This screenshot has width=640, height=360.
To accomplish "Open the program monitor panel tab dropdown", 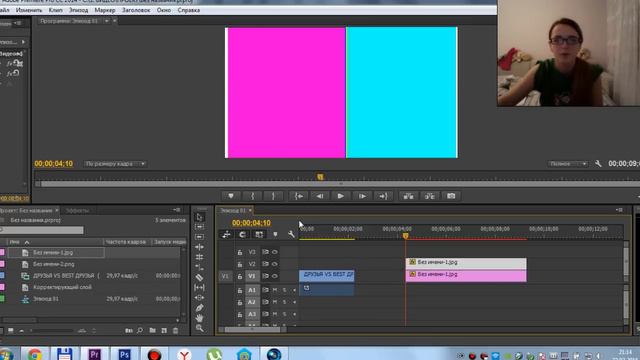I will [x=107, y=21].
